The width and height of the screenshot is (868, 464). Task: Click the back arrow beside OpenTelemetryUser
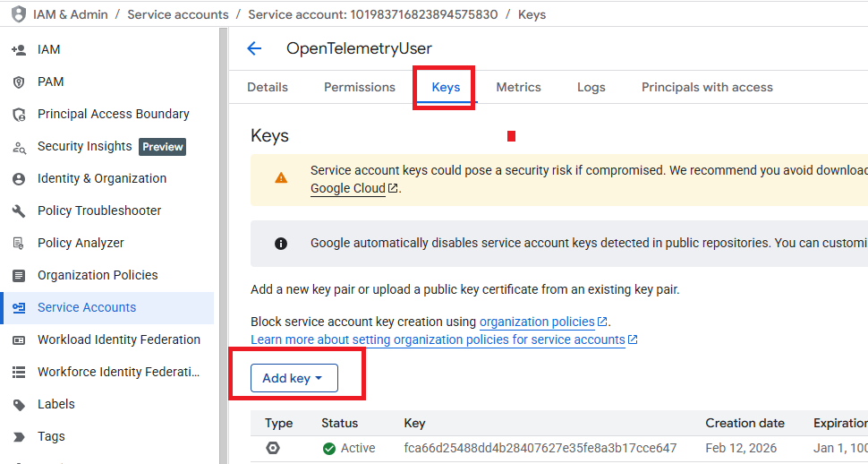point(255,49)
